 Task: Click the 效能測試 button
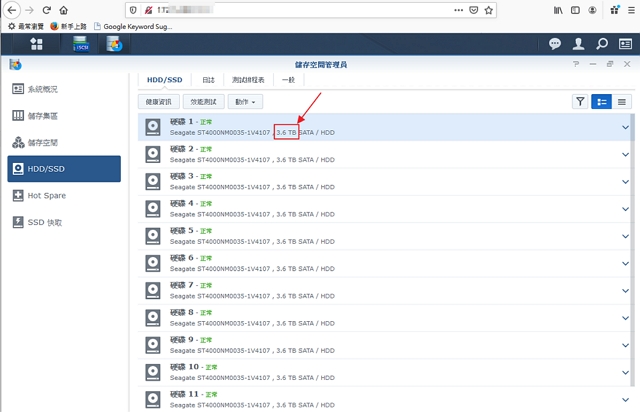(x=203, y=102)
